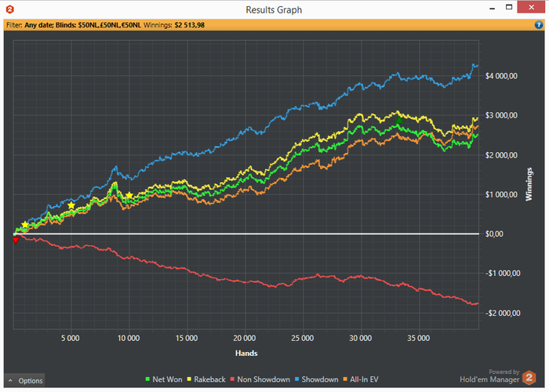Toggle the Rakeback legend entry
This screenshot has height=392, width=549.
tap(206, 379)
